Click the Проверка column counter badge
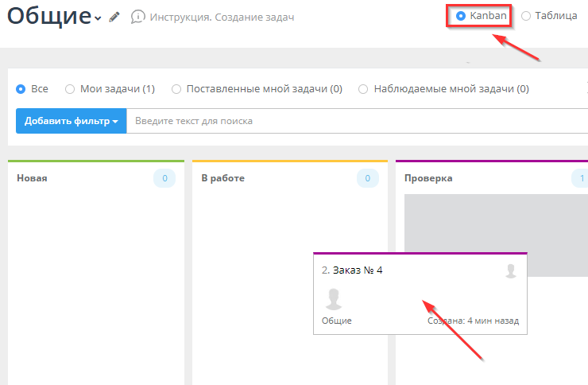Image resolution: width=588 pixels, height=385 pixels. pyautogui.click(x=580, y=178)
